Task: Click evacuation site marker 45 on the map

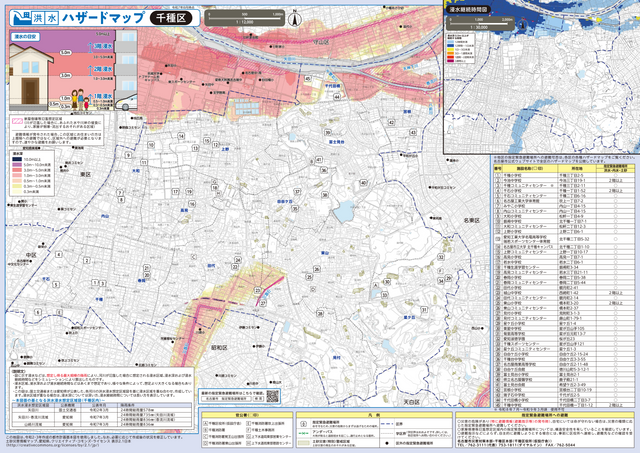Action: (x=308, y=79)
